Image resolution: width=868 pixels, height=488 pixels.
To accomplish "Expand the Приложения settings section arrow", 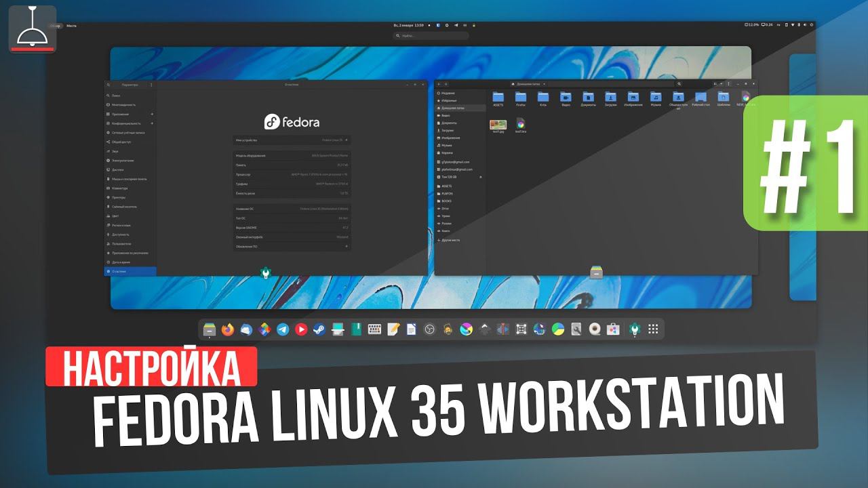I will coord(152,115).
